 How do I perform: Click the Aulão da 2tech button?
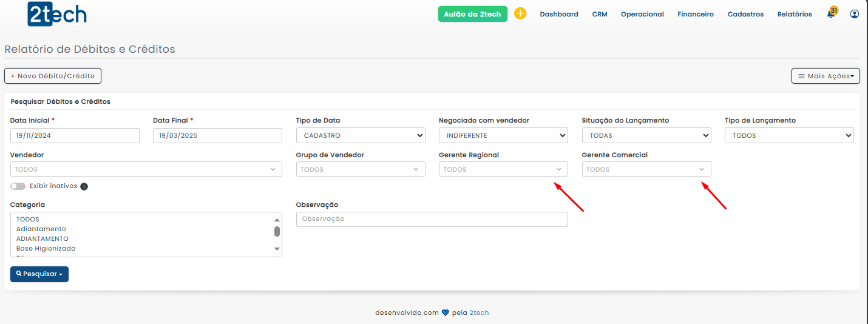click(x=472, y=14)
